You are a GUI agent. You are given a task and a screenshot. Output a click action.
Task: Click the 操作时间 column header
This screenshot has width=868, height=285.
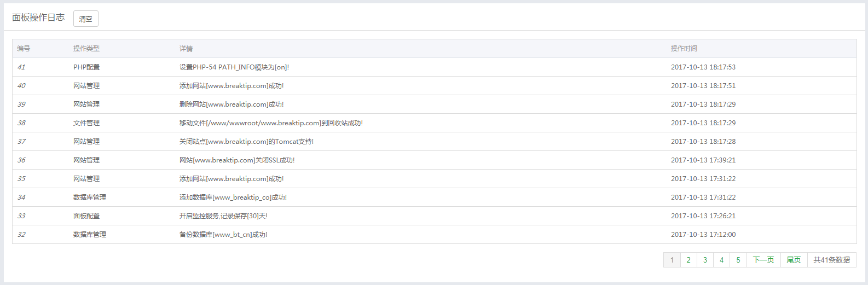pyautogui.click(x=684, y=49)
